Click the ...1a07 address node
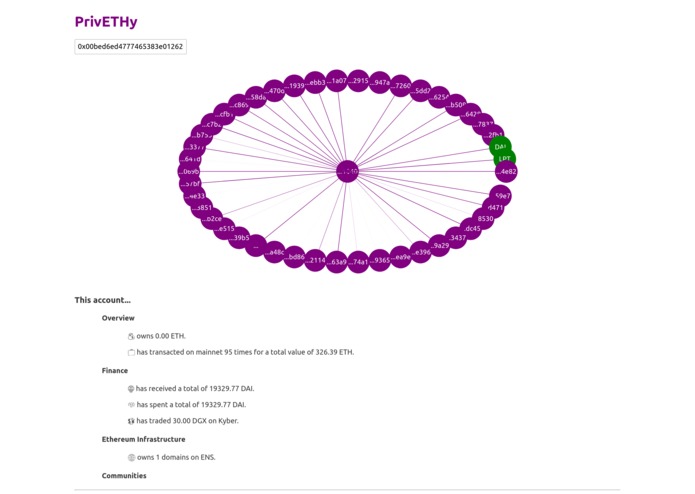This screenshot has height=494, width=695. [x=337, y=81]
